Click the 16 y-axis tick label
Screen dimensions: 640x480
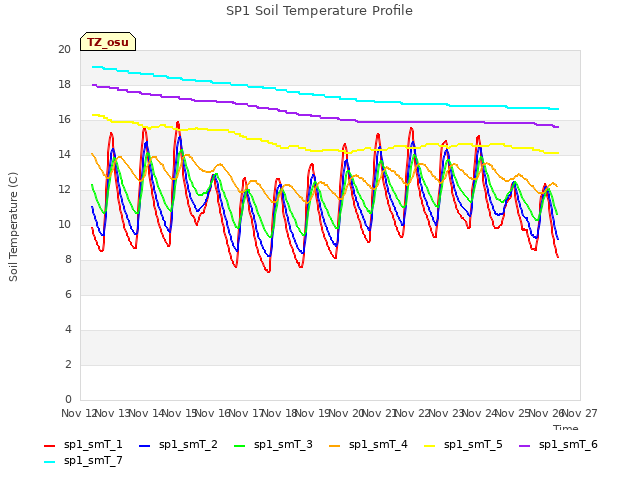64,120
